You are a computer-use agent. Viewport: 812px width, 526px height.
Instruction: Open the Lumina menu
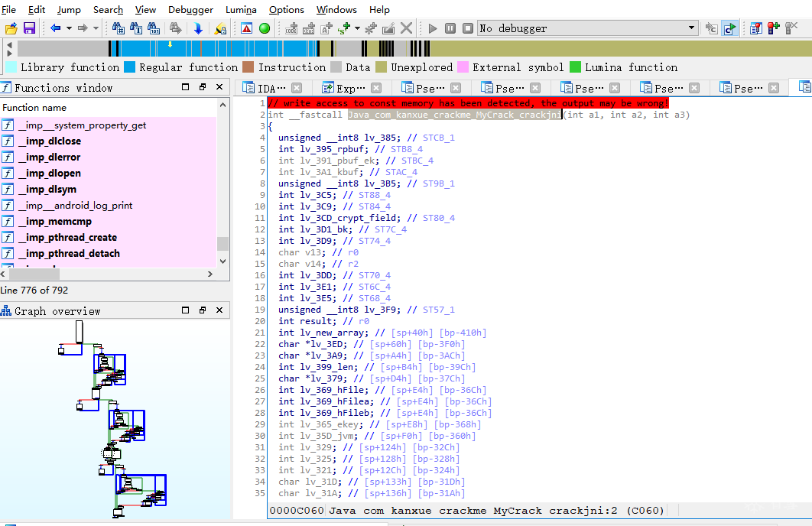[x=241, y=10]
